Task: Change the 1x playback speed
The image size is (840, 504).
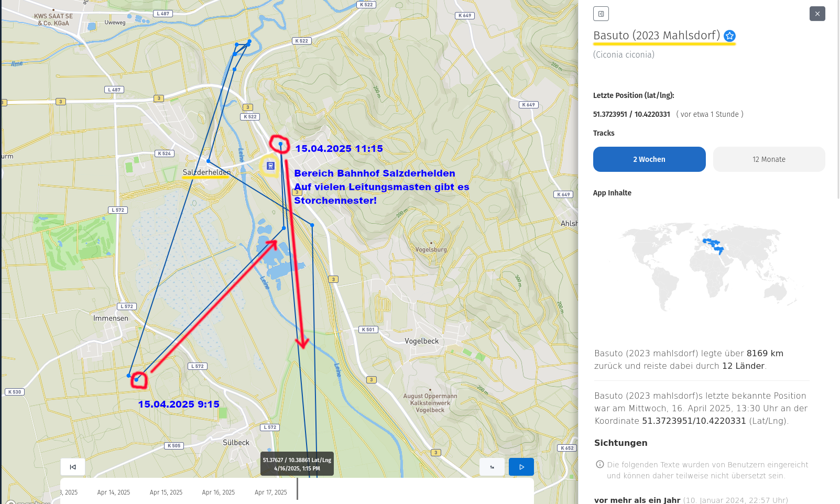Action: 492,467
